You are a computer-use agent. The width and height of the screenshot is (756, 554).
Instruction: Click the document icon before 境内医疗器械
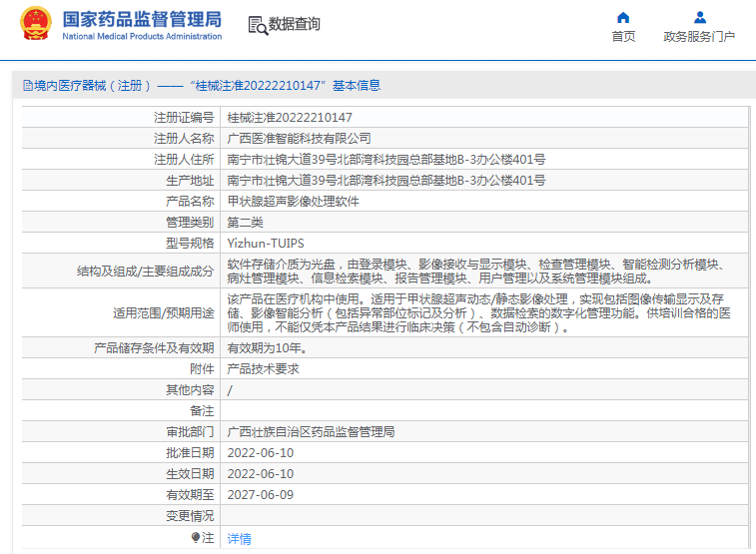[28, 86]
